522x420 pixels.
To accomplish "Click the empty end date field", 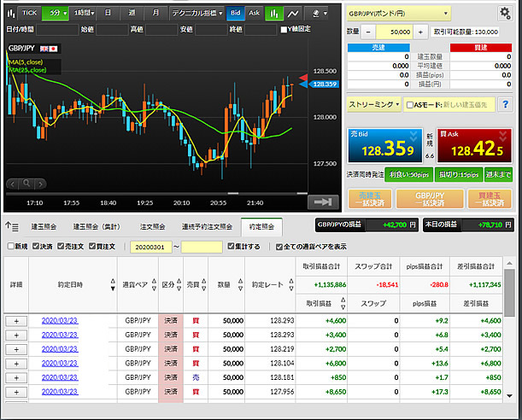I will click(x=202, y=247).
